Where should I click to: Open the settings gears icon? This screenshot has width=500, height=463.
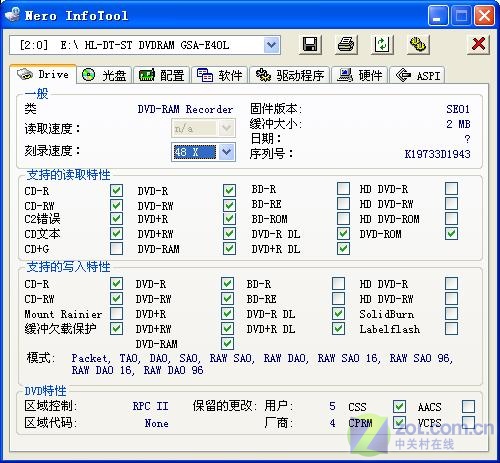pos(418,44)
